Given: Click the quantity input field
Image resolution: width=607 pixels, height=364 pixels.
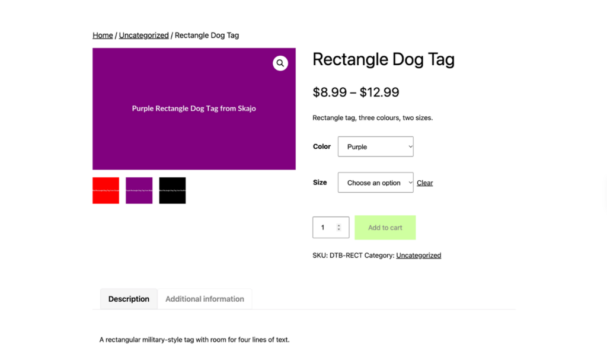Looking at the screenshot, I should [331, 227].
